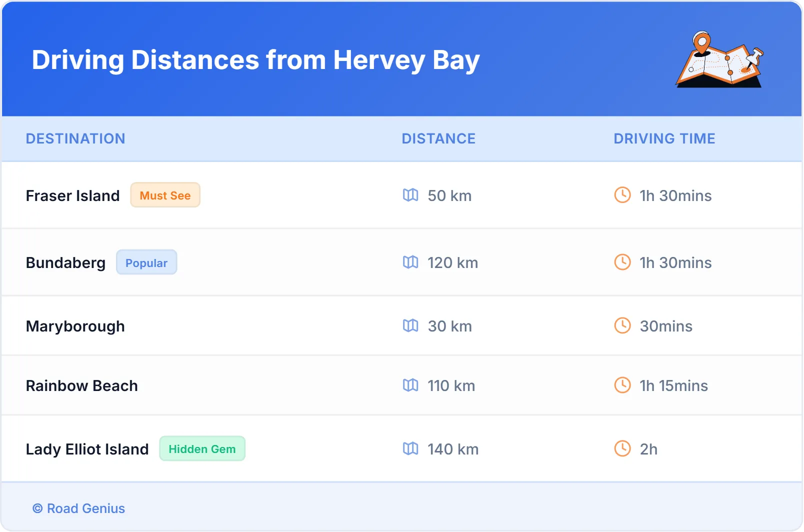Click the Hidden Gem badge
The height and width of the screenshot is (532, 804).
202,448
